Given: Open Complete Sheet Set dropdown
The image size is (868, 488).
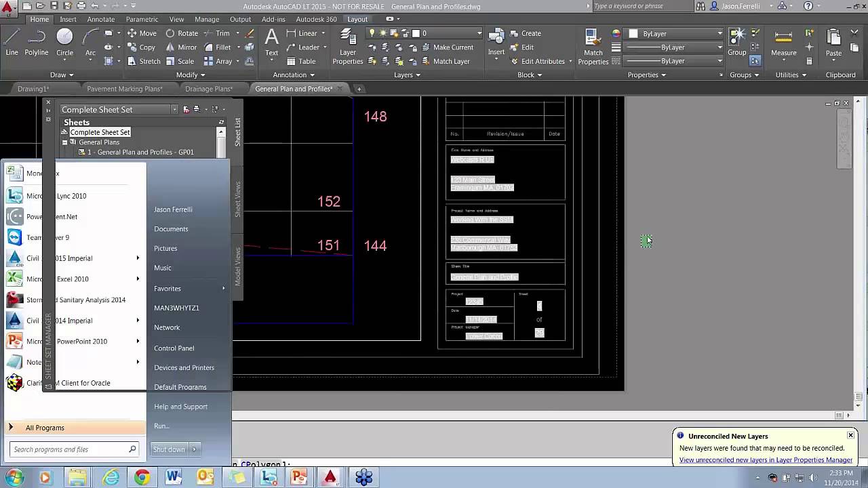Looking at the screenshot, I should (175, 109).
